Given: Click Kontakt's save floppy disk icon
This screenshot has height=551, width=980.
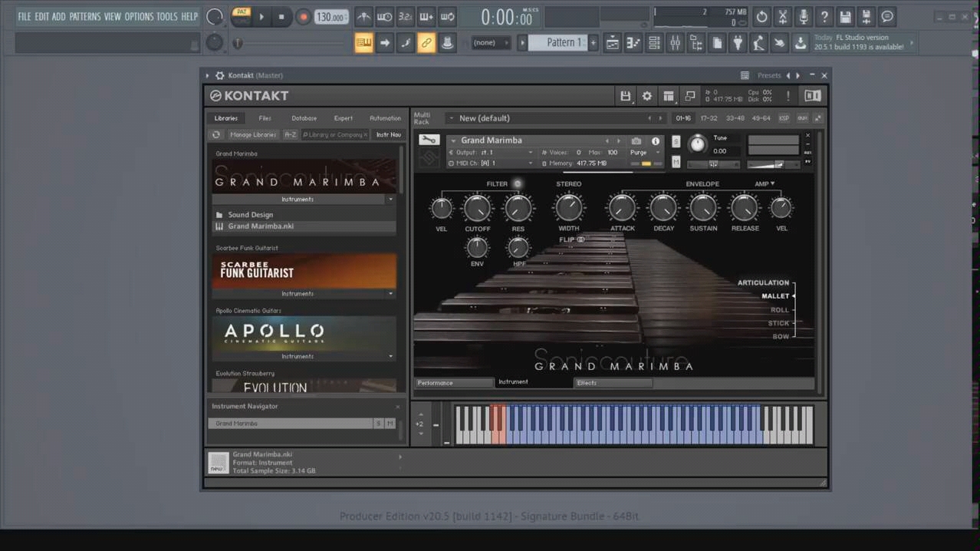Looking at the screenshot, I should point(625,96).
